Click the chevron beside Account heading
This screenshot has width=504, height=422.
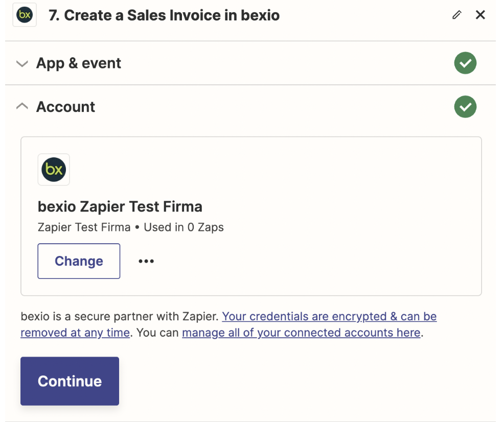pyautogui.click(x=22, y=106)
